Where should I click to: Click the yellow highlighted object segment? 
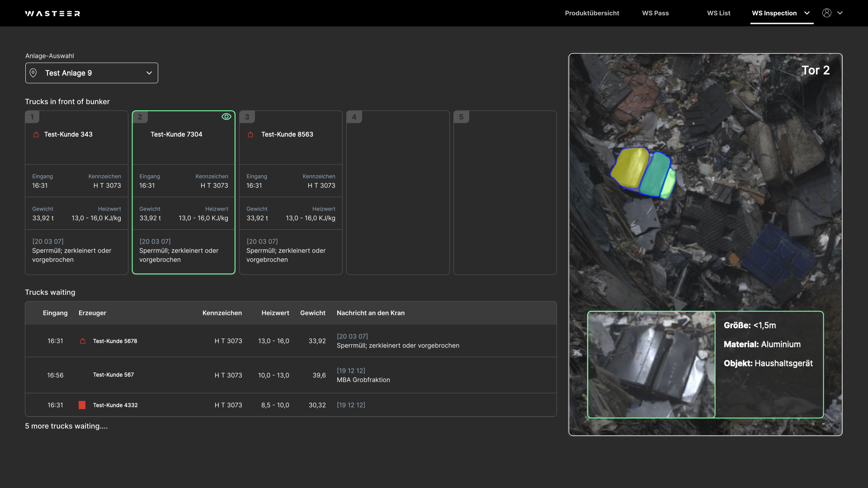(x=630, y=168)
